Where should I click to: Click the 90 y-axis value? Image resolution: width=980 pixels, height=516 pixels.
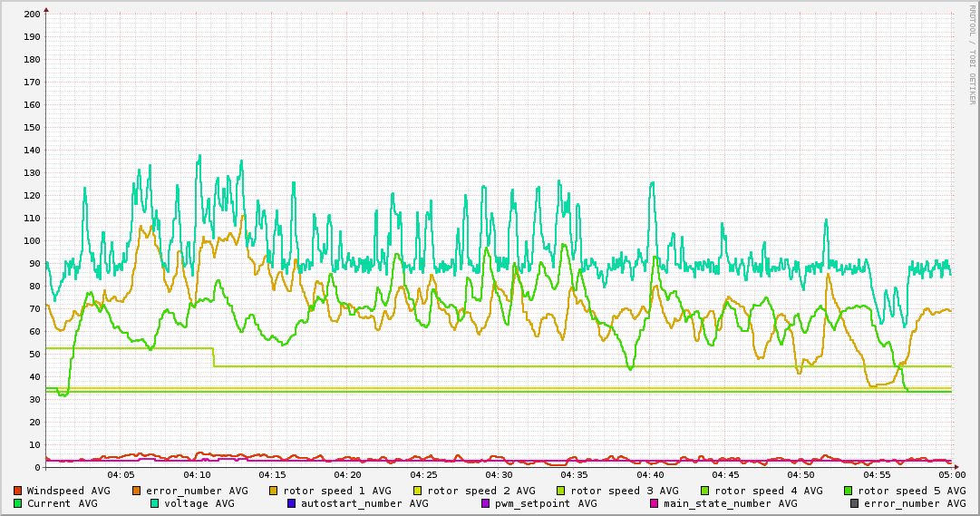pyautogui.click(x=34, y=263)
